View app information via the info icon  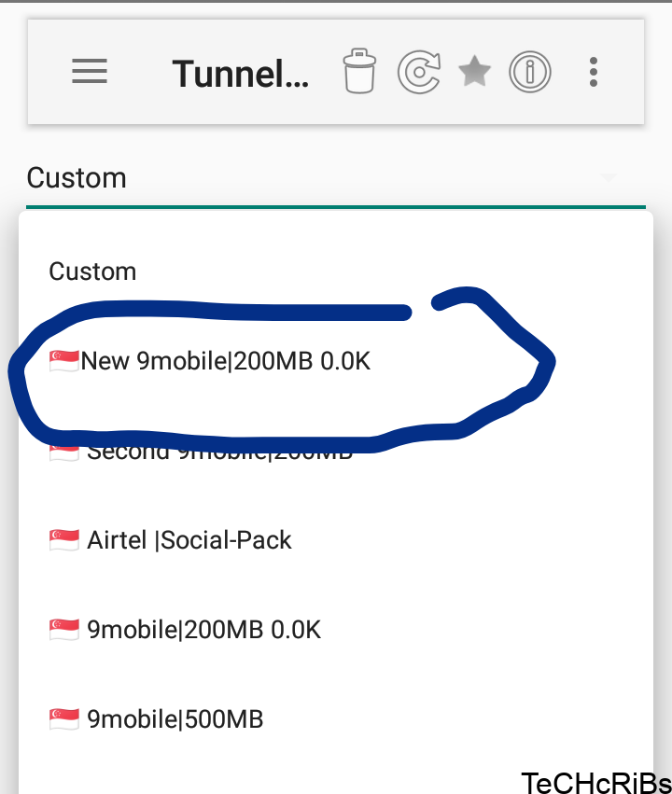click(x=530, y=72)
